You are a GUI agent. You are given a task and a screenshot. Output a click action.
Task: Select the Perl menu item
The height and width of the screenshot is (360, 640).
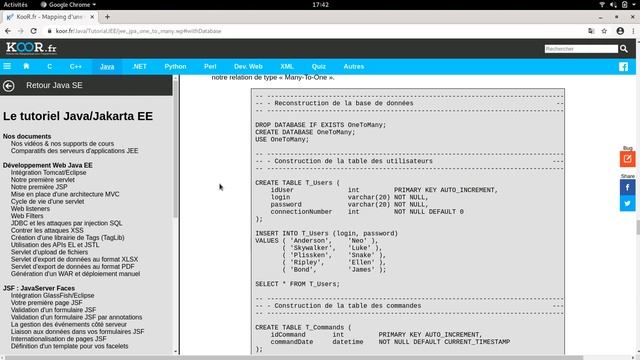click(x=210, y=66)
